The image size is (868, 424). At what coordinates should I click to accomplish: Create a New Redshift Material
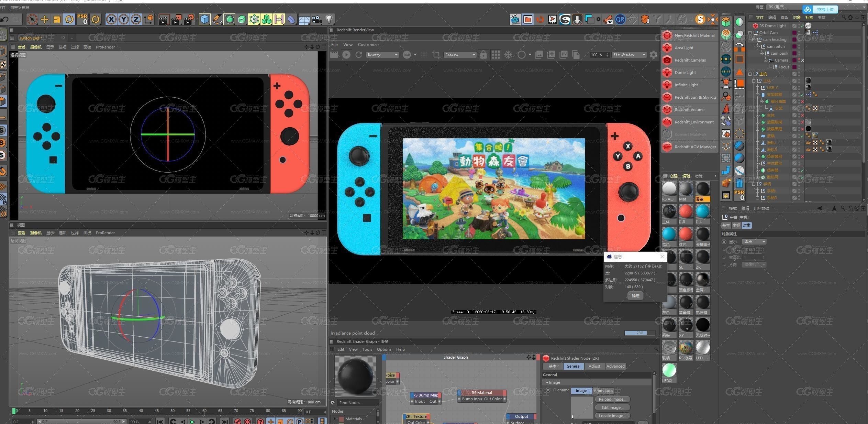click(690, 35)
